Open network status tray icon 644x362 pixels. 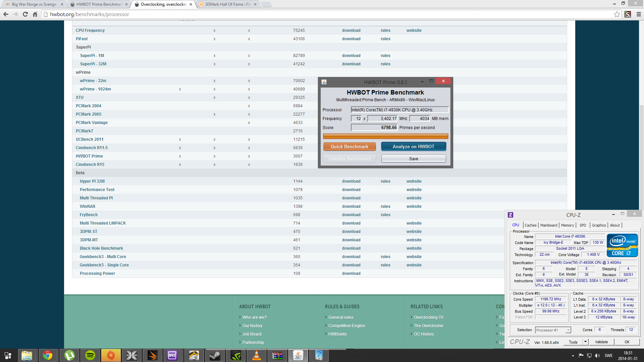coord(589,355)
